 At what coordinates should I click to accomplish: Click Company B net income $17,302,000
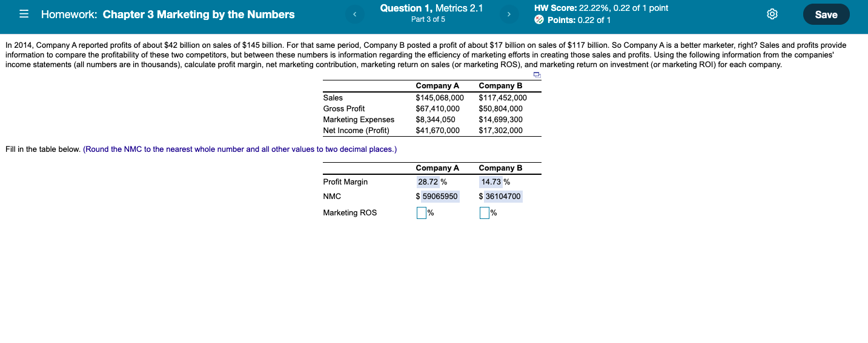(500, 130)
